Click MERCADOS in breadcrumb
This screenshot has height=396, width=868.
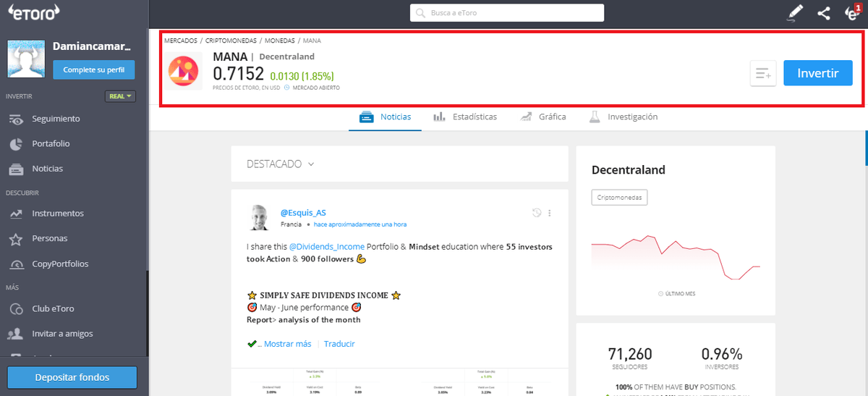[180, 41]
